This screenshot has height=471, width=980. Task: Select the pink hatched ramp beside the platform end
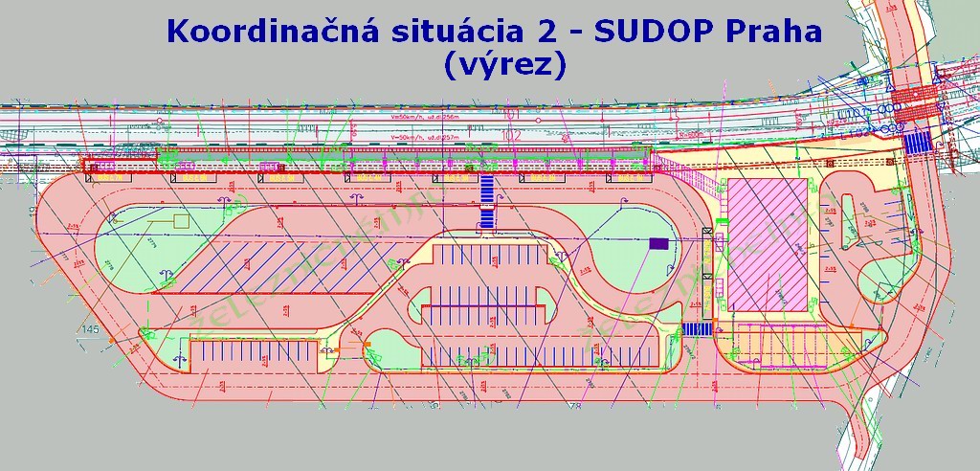click(686, 177)
